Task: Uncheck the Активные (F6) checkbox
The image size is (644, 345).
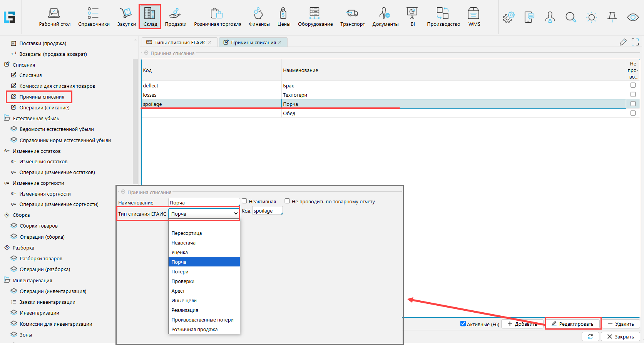Action: (463, 324)
